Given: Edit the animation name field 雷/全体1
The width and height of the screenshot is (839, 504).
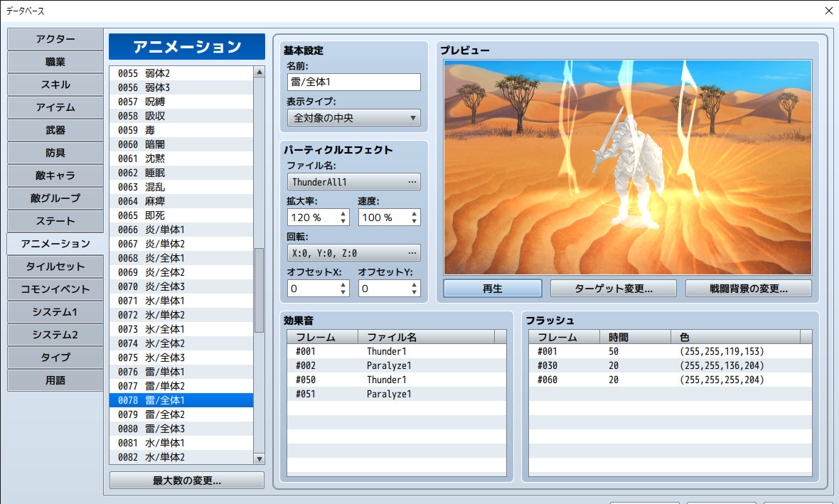Looking at the screenshot, I should tap(353, 82).
